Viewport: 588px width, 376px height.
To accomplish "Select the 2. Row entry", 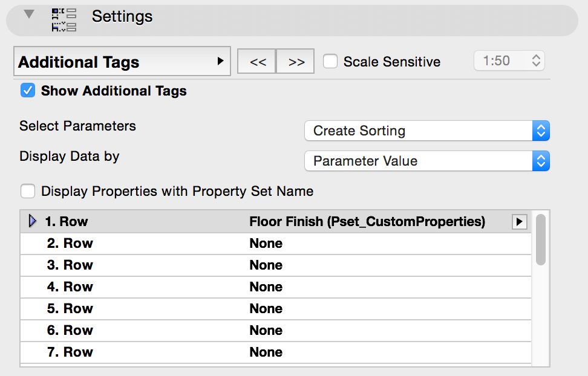I will tap(70, 244).
